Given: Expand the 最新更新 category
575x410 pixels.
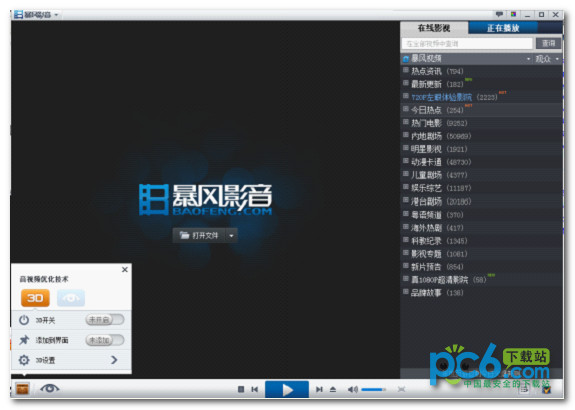Looking at the screenshot, I should pos(406,83).
